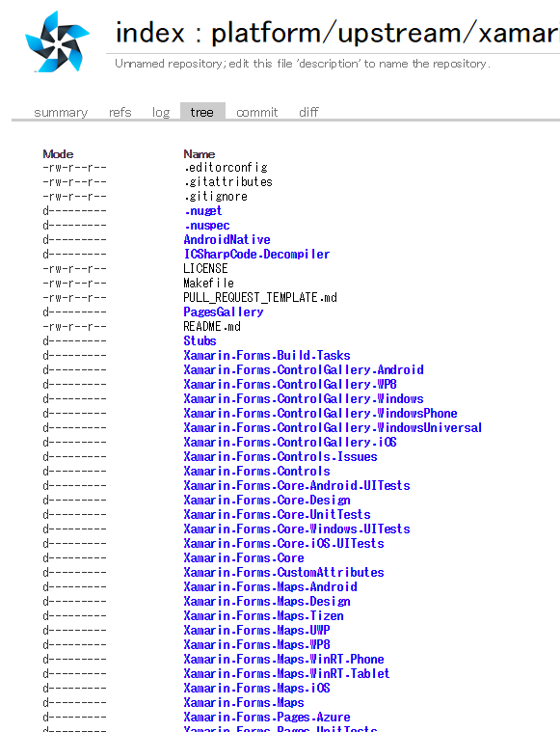
Task: Click the repository description text
Action: pos(303,64)
